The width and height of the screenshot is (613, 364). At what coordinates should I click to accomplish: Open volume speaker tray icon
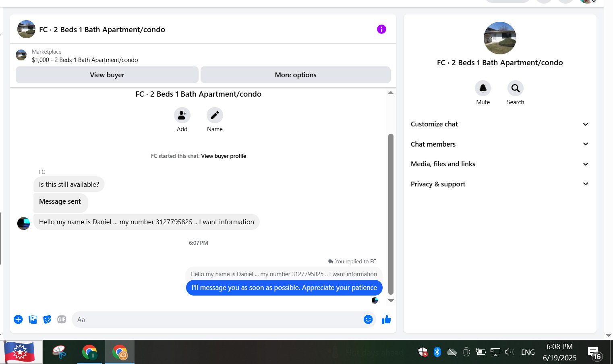click(x=509, y=352)
